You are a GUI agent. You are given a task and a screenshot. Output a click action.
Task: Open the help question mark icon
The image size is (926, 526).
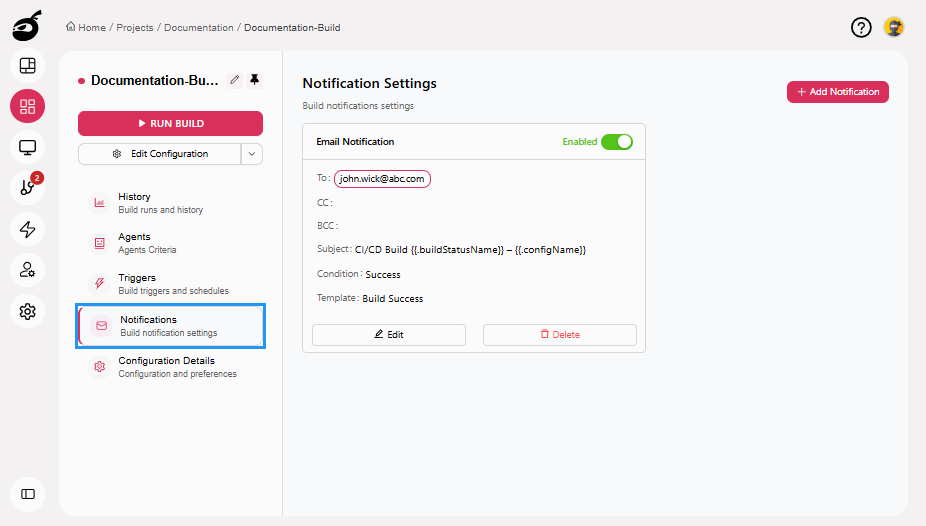pos(861,27)
